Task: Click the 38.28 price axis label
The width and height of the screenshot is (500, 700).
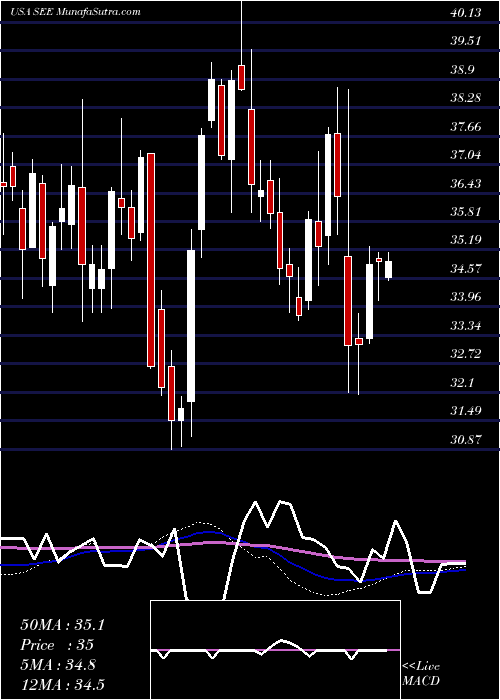Action: click(x=466, y=97)
